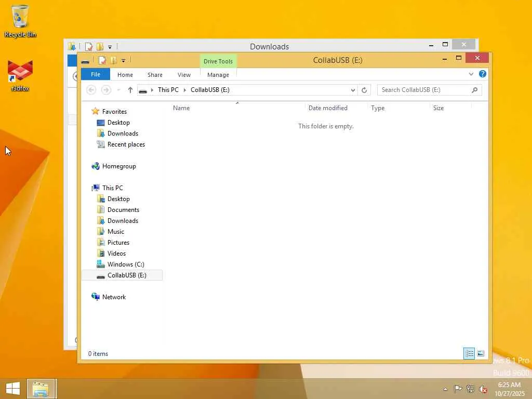Click the New folder quick access icon in CollabUSB window
The image size is (532, 399).
pos(113,60)
